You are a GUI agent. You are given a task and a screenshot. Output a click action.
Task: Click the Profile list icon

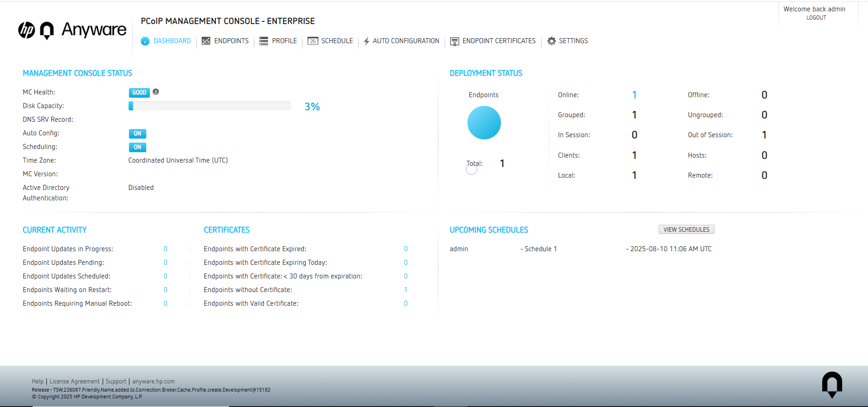click(263, 41)
